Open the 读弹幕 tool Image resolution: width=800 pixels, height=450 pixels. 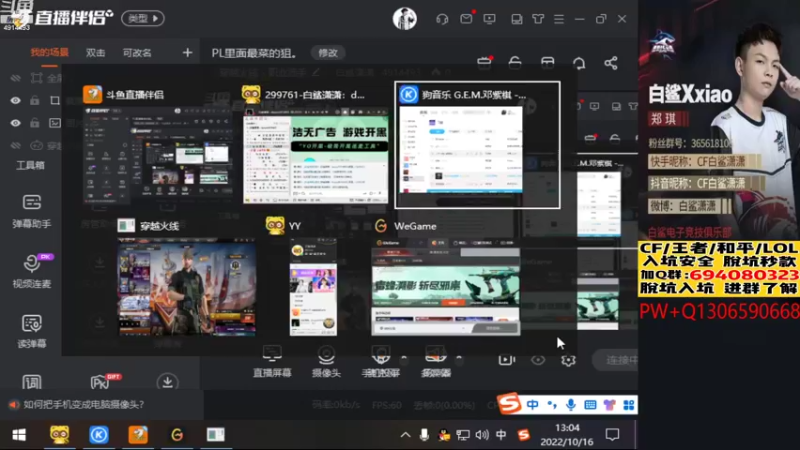(x=32, y=331)
